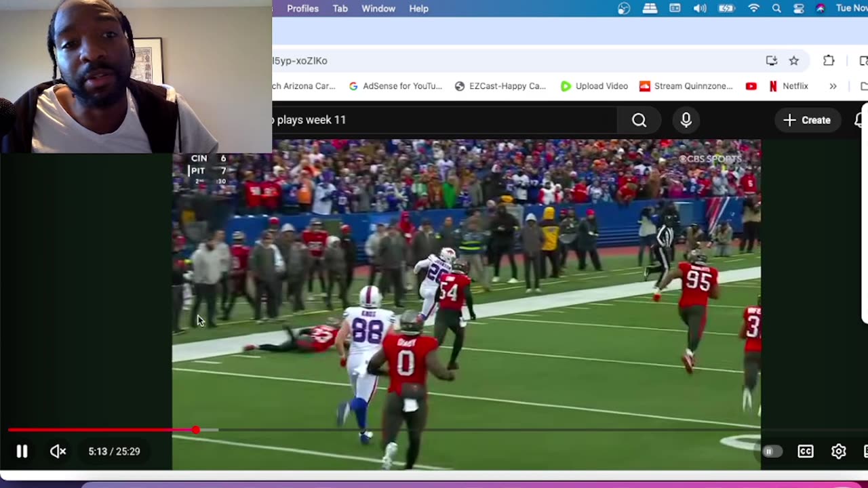Open the Netflix bookmark
This screenshot has width=868, height=488.
point(788,86)
